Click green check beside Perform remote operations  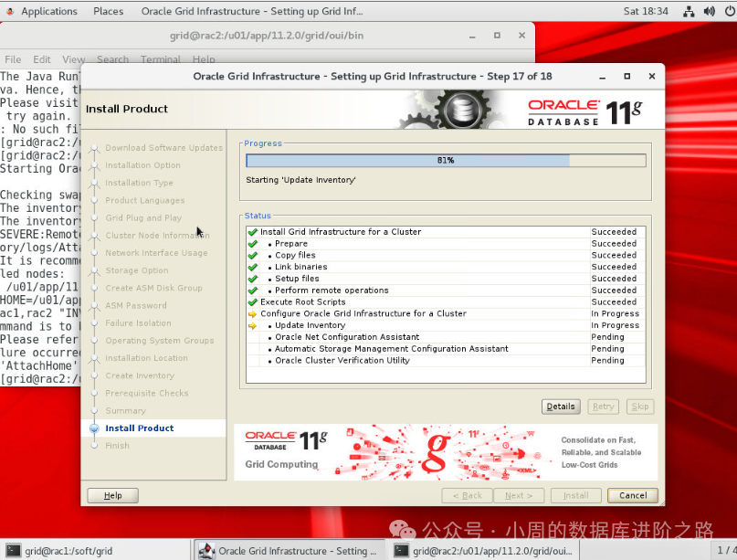point(252,291)
